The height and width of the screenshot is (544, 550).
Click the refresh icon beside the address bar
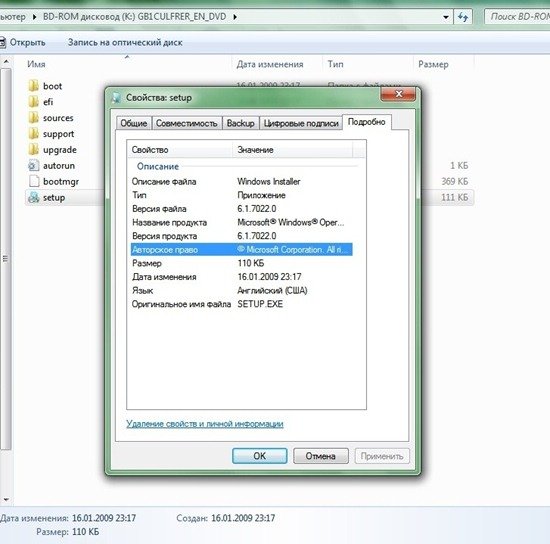point(463,16)
